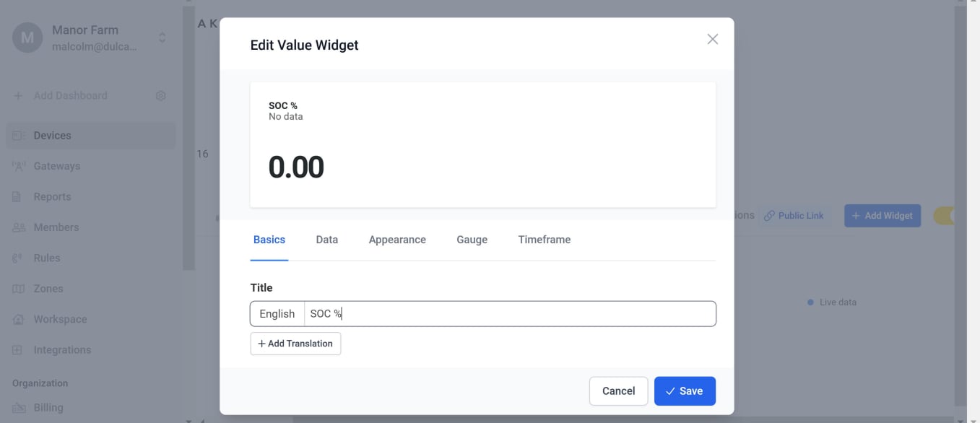The image size is (980, 423).
Task: Open Gateways via its antenna icon
Action: (19, 166)
